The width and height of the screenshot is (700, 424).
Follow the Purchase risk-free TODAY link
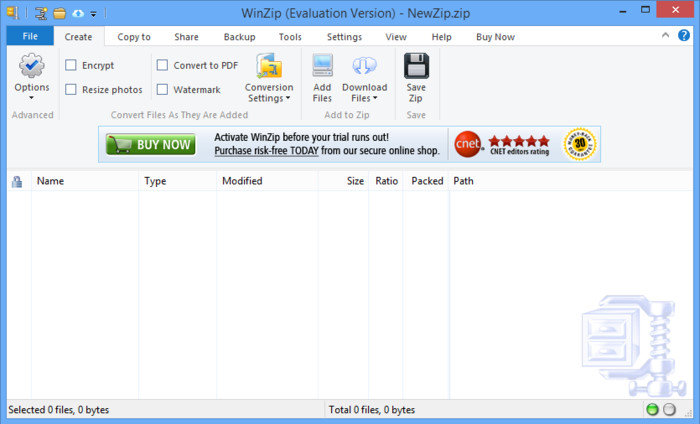click(x=267, y=151)
